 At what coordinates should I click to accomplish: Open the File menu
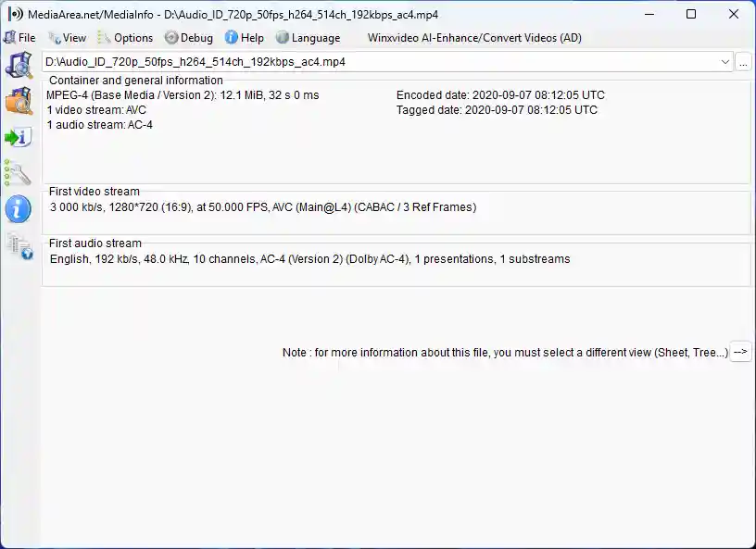click(x=19, y=38)
